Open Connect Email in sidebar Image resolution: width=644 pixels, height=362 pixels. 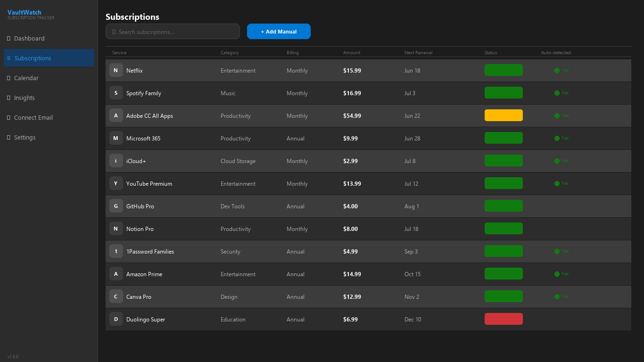49,117
